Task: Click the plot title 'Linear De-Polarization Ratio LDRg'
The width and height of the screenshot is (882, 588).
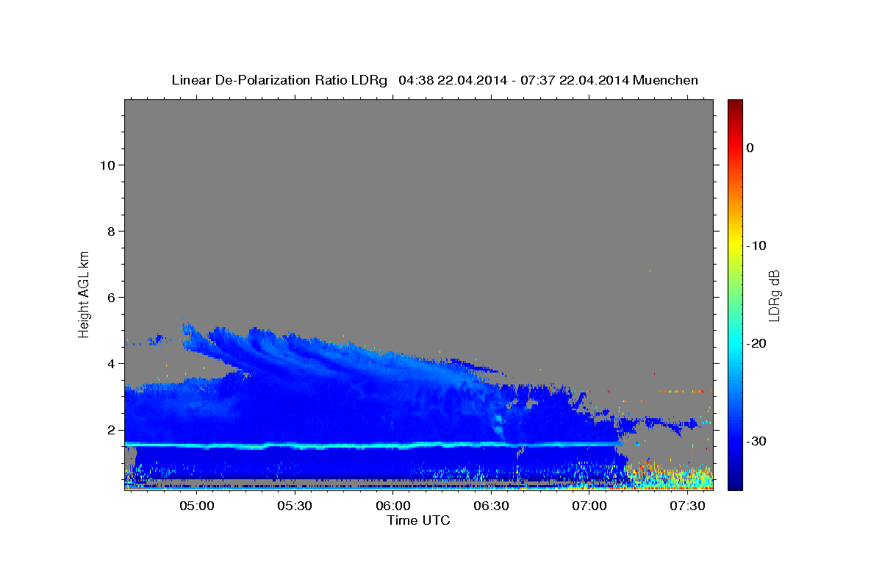Action: [279, 80]
